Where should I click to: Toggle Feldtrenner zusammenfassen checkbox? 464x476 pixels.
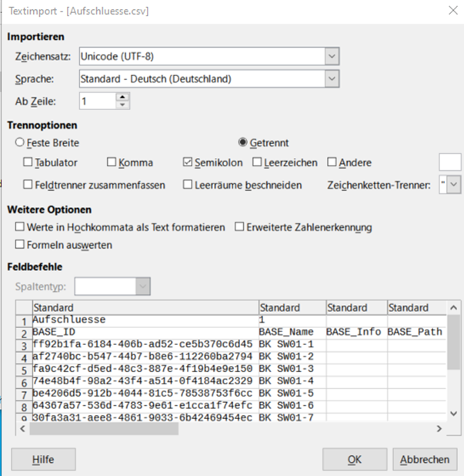(28, 184)
